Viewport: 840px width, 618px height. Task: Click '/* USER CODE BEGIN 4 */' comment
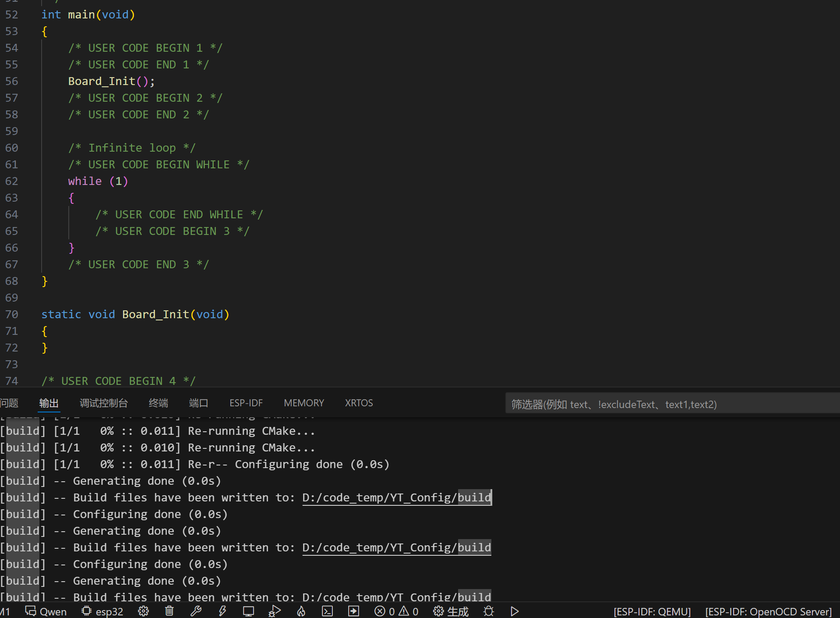coord(118,380)
